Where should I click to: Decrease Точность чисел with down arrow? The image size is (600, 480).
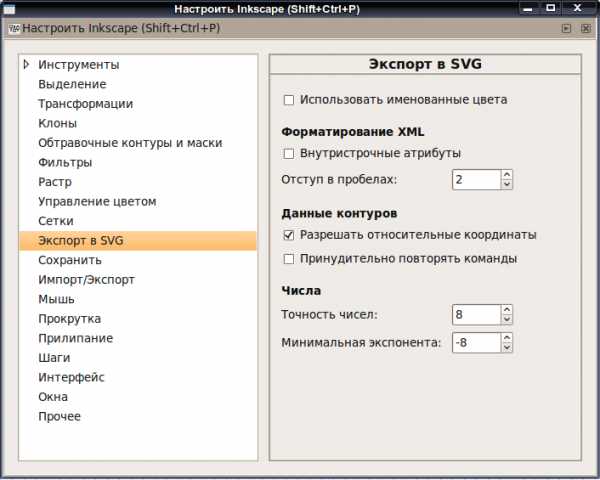click(507, 320)
